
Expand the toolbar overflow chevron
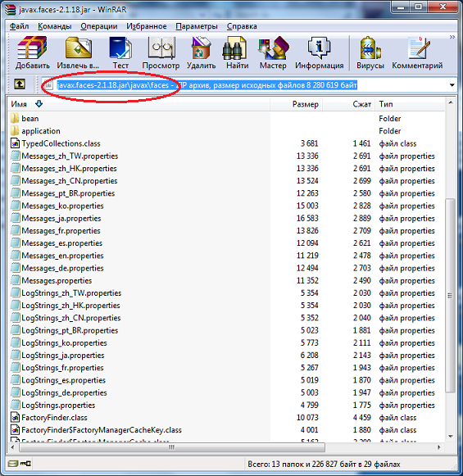click(x=452, y=37)
